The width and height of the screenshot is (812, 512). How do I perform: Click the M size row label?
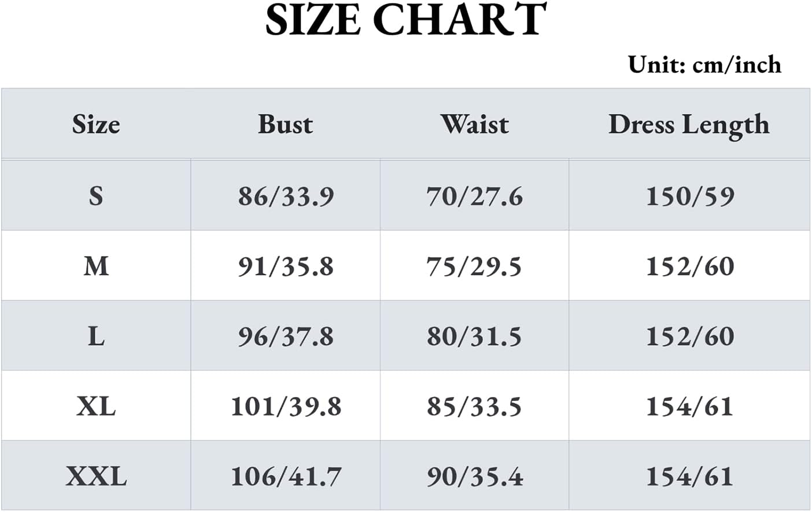96,266
